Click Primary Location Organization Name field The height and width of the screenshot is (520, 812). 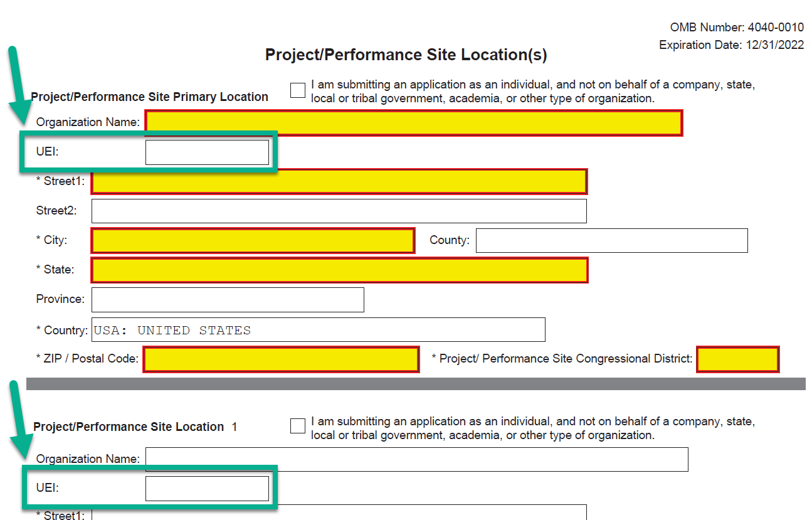[414, 123]
